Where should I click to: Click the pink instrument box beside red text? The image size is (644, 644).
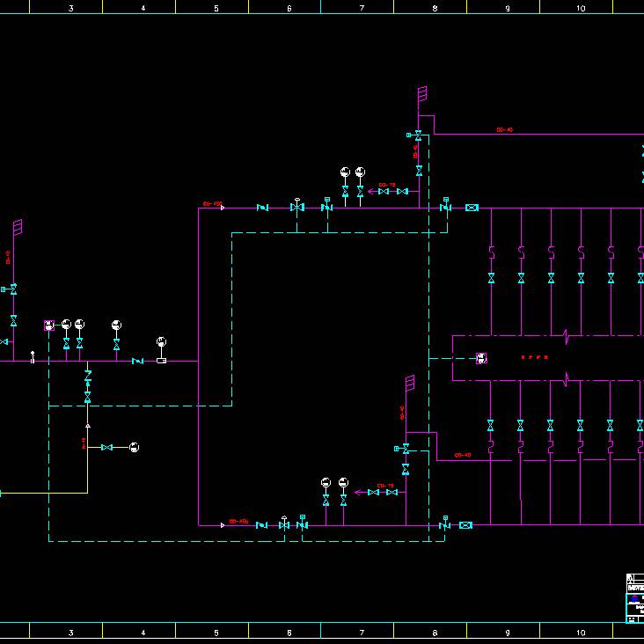(x=481, y=358)
